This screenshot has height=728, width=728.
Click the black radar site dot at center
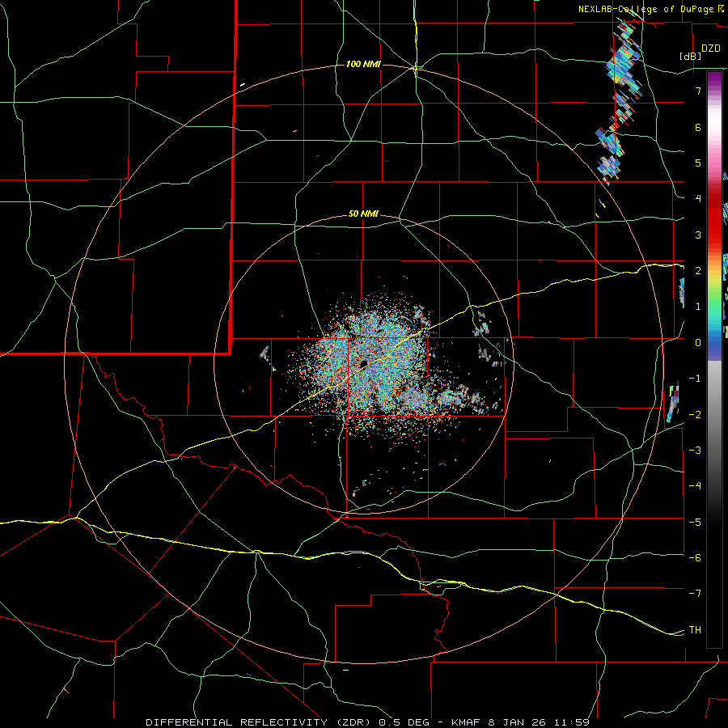click(x=363, y=363)
